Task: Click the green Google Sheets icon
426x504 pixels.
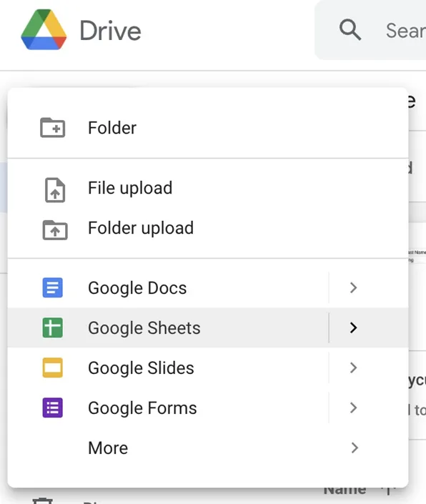Action: coord(53,327)
